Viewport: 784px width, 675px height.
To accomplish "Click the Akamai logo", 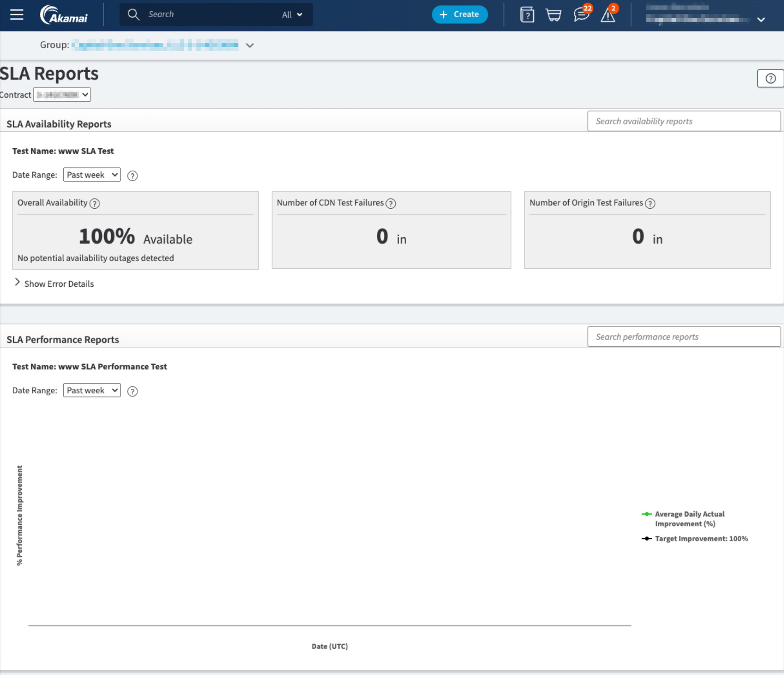I will (64, 15).
